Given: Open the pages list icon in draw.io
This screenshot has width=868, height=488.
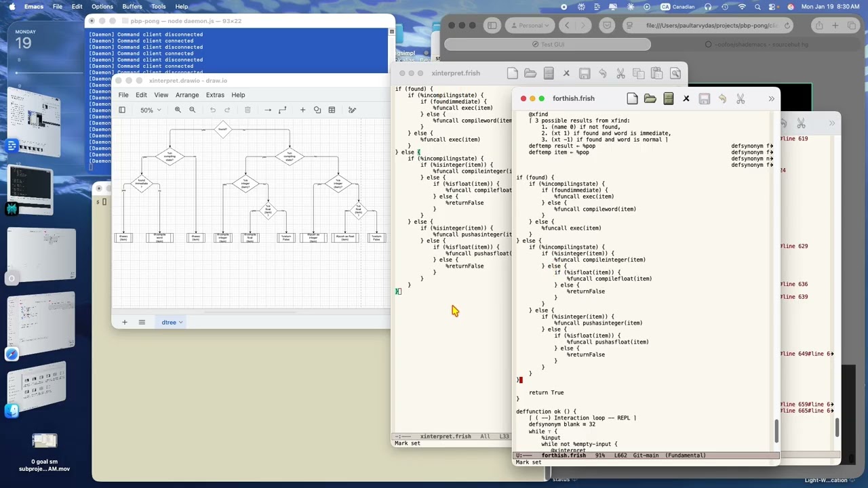Looking at the screenshot, I should pyautogui.click(x=142, y=323).
